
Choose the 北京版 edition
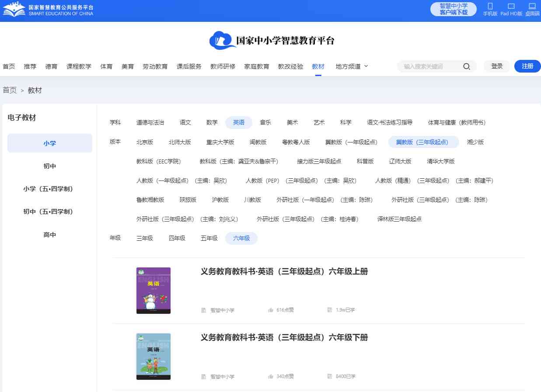(x=145, y=142)
